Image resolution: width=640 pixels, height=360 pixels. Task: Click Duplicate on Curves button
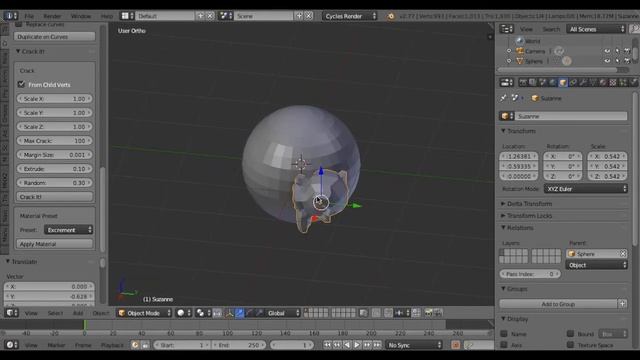coord(55,36)
